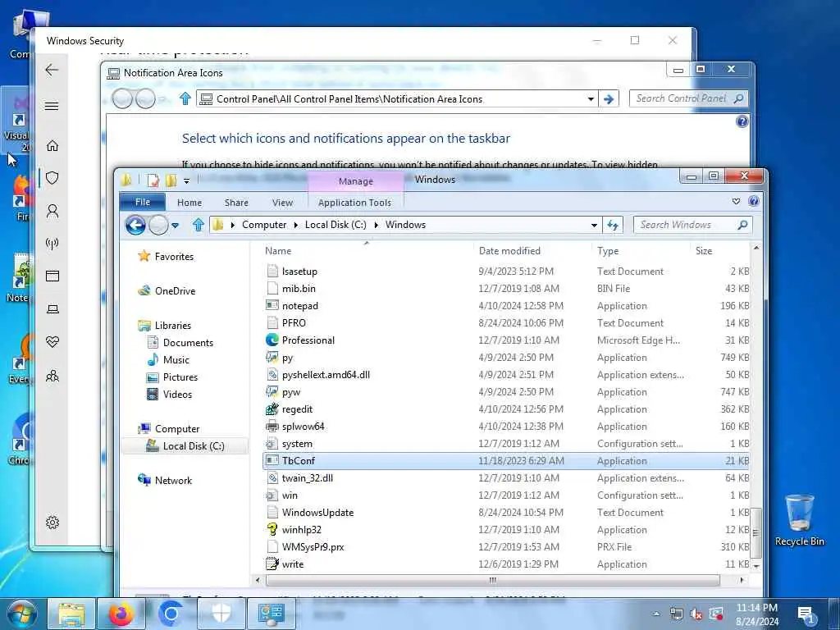Open Family options icon

(52, 376)
